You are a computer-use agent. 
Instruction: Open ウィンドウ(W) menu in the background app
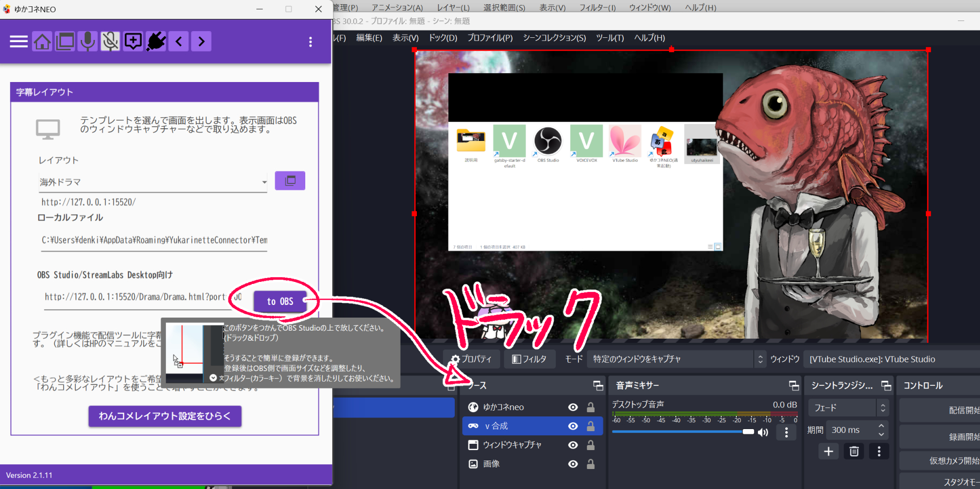[650, 7]
